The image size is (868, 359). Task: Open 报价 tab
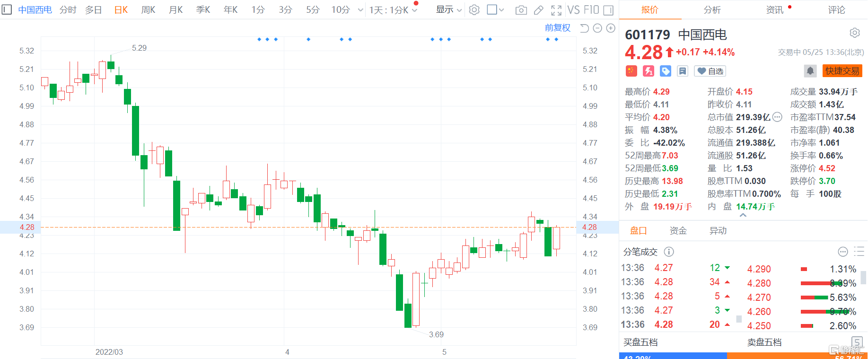[649, 10]
